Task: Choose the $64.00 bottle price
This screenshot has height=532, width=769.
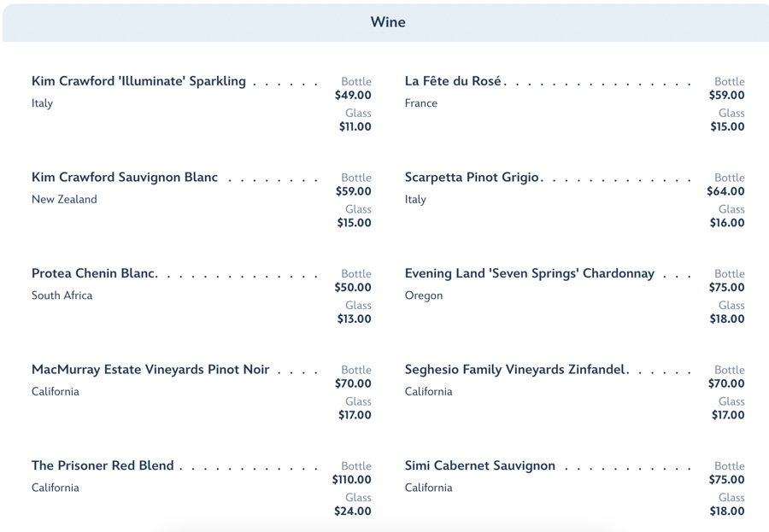Action: 725,192
